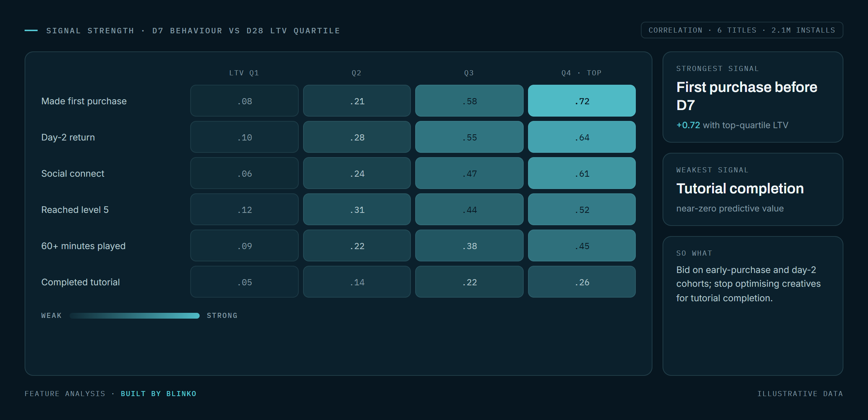Click the Social connect row label
The width and height of the screenshot is (868, 420).
pyautogui.click(x=73, y=173)
